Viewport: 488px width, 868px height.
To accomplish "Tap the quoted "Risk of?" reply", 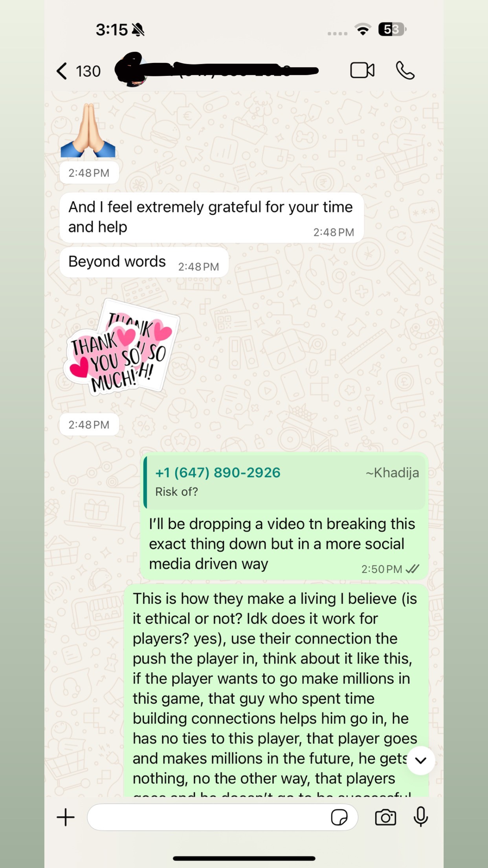I will [x=284, y=482].
